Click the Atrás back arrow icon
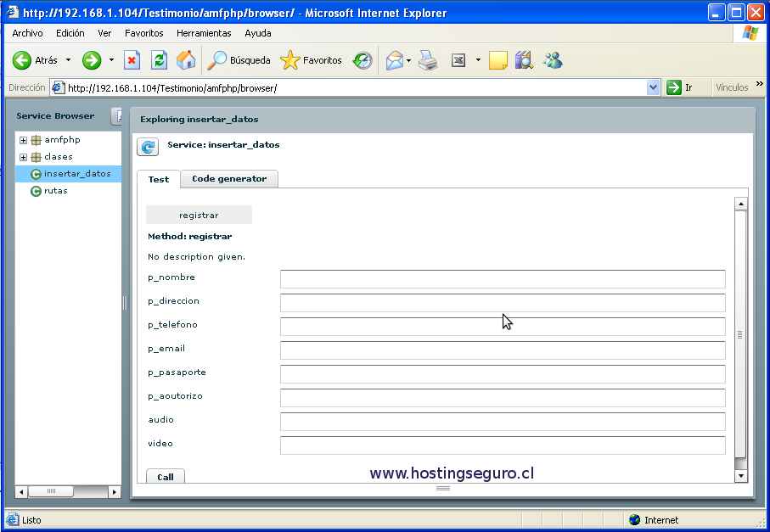Image resolution: width=770 pixels, height=532 pixels. point(21,60)
